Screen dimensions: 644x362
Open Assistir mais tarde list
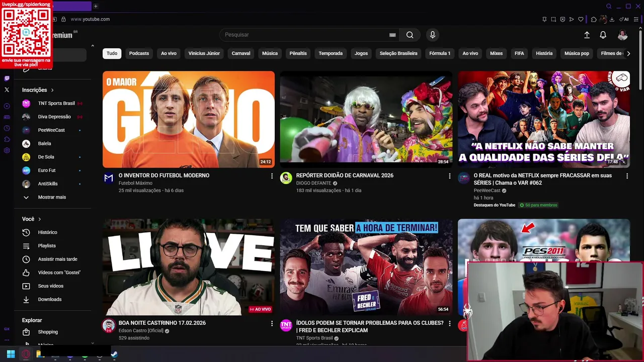(52, 259)
